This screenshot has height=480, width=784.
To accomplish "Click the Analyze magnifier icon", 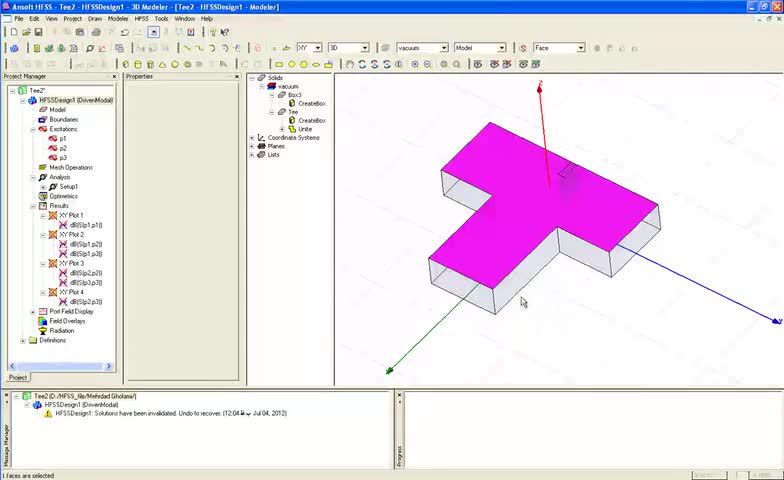I will coord(90,48).
